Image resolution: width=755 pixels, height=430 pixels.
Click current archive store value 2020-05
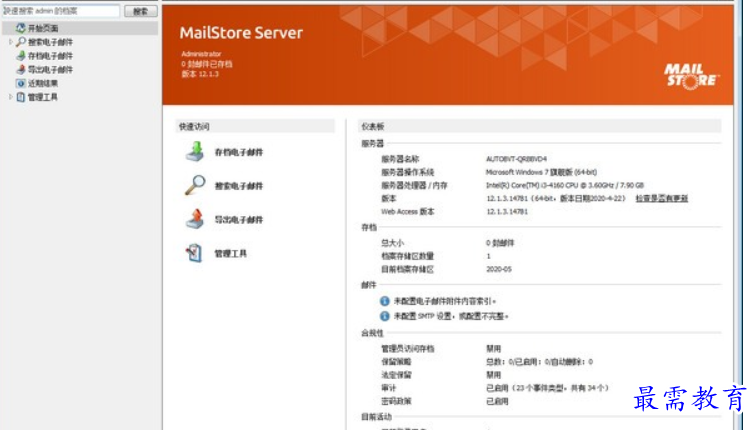(x=499, y=269)
